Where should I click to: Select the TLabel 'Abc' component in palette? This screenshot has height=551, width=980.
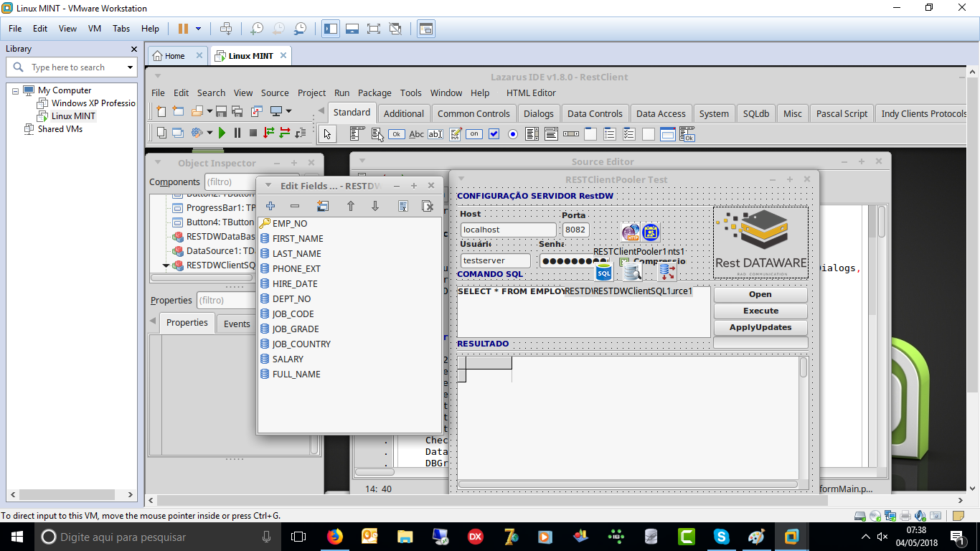point(416,134)
